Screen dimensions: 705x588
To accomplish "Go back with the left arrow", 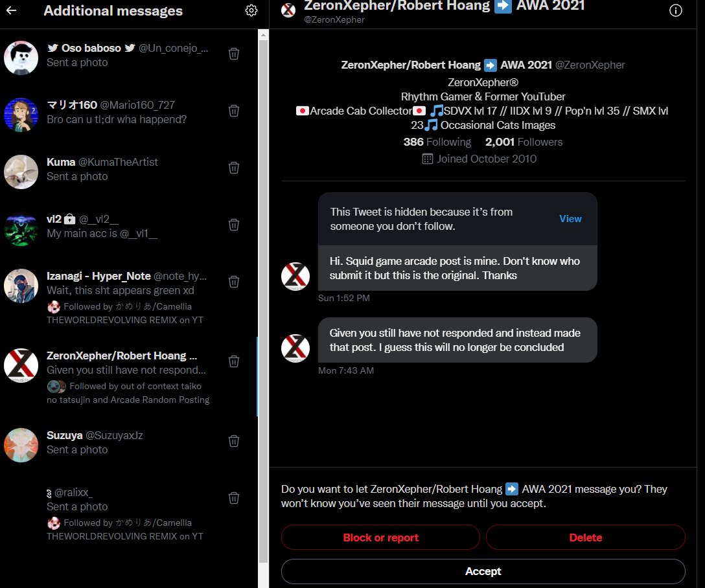I will point(11,10).
